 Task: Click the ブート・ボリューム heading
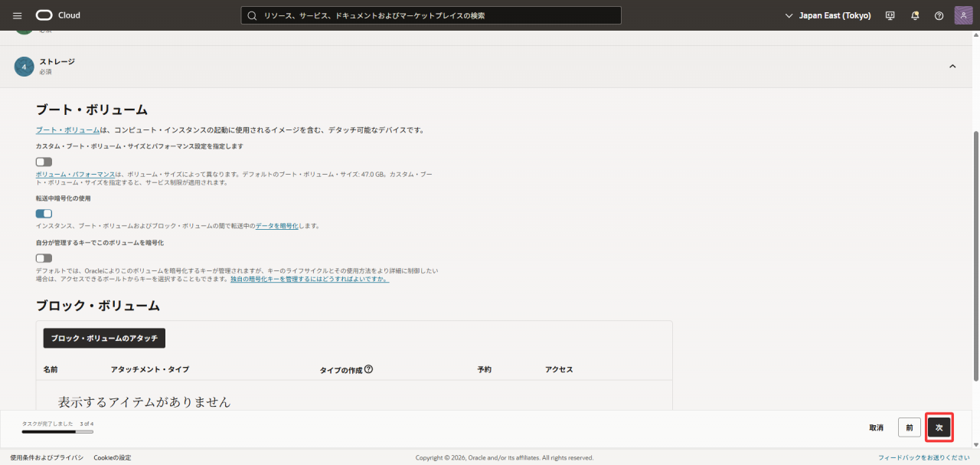(92, 110)
